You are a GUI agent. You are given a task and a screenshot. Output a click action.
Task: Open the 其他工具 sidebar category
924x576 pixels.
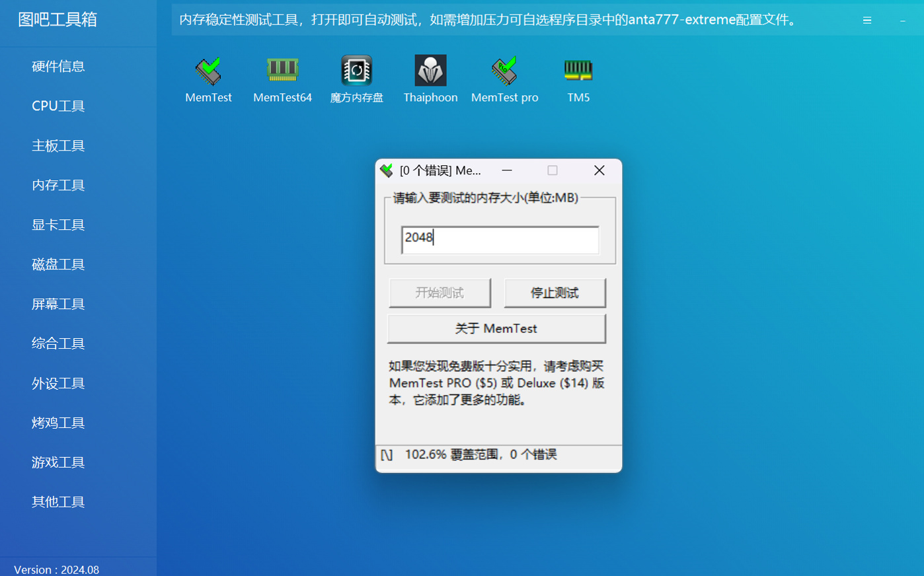coord(58,502)
